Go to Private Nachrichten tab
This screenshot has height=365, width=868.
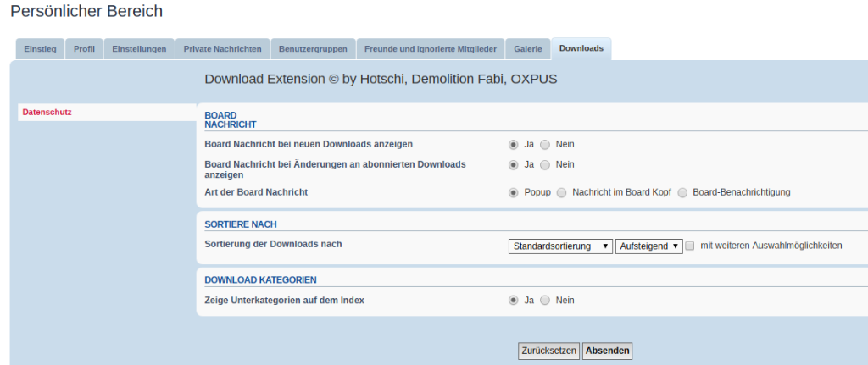(x=223, y=49)
